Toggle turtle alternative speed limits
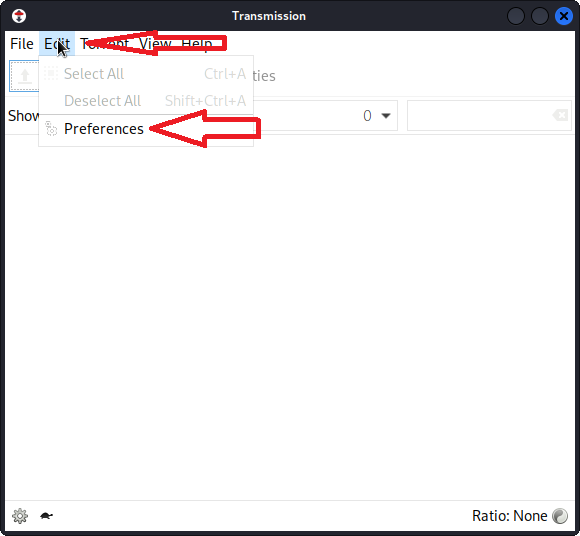Viewport: 580px width, 536px height. pos(46,516)
